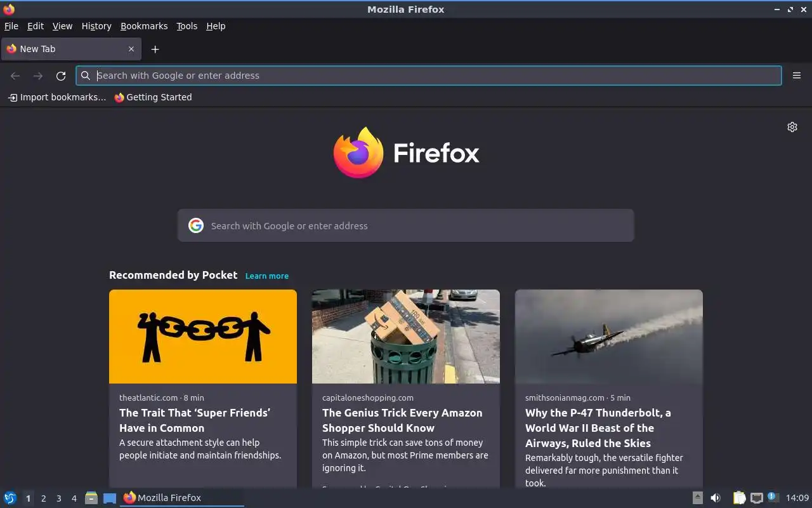Click capitaloneshopping.com source text

coord(368,398)
